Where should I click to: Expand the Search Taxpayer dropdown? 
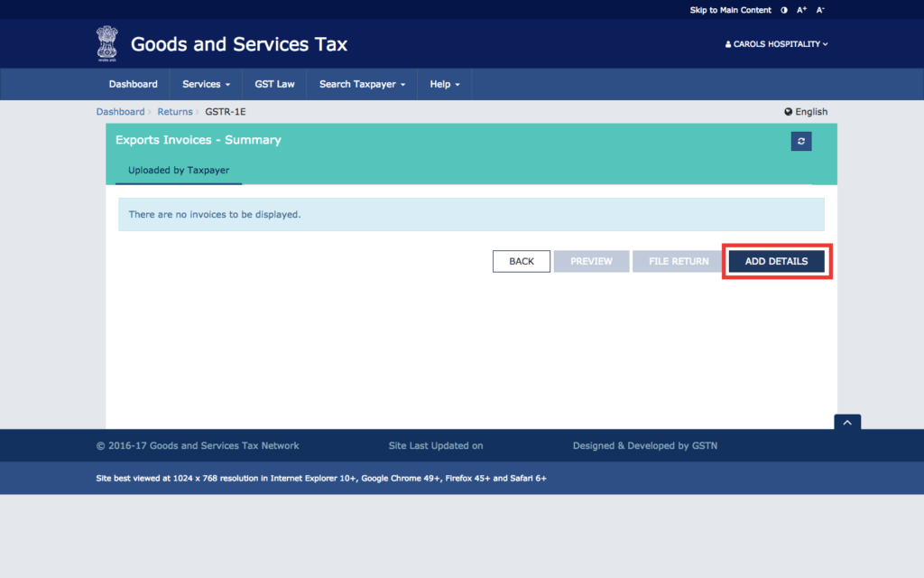[361, 83]
